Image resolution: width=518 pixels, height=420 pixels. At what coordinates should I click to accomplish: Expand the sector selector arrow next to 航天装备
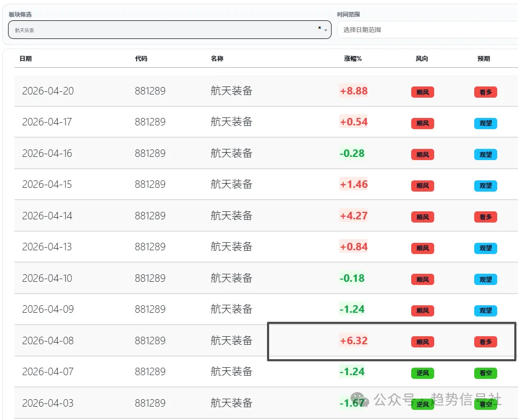[x=326, y=30]
